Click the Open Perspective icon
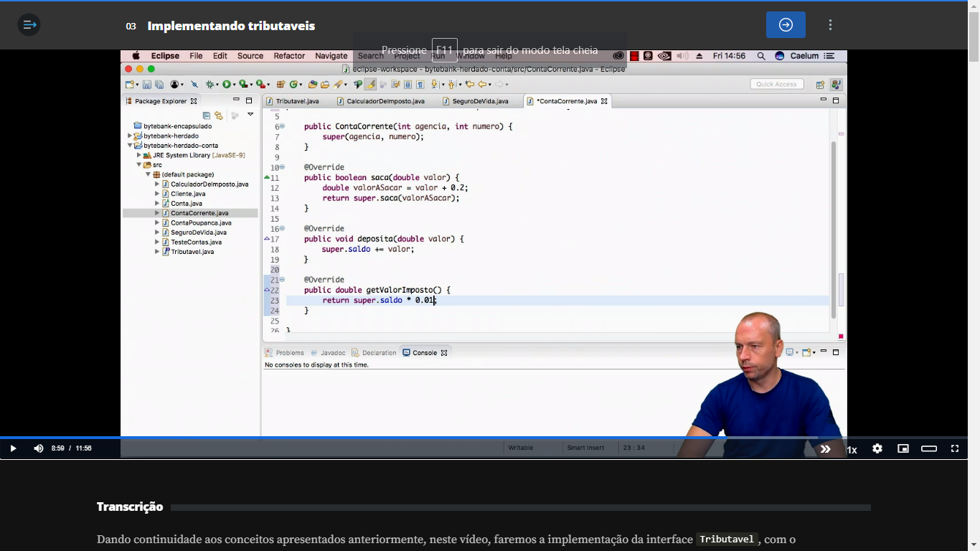Viewport: 980px width, 551px height. pyautogui.click(x=820, y=85)
